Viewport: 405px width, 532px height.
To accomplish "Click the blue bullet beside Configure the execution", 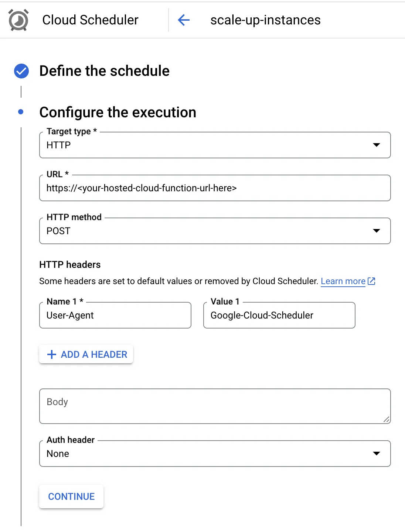I will click(21, 112).
